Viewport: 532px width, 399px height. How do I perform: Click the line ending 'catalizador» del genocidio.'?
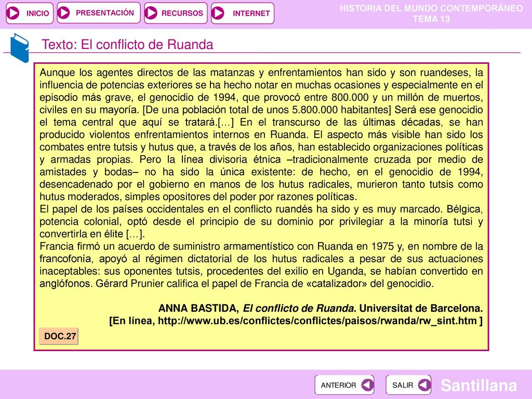(x=237, y=283)
